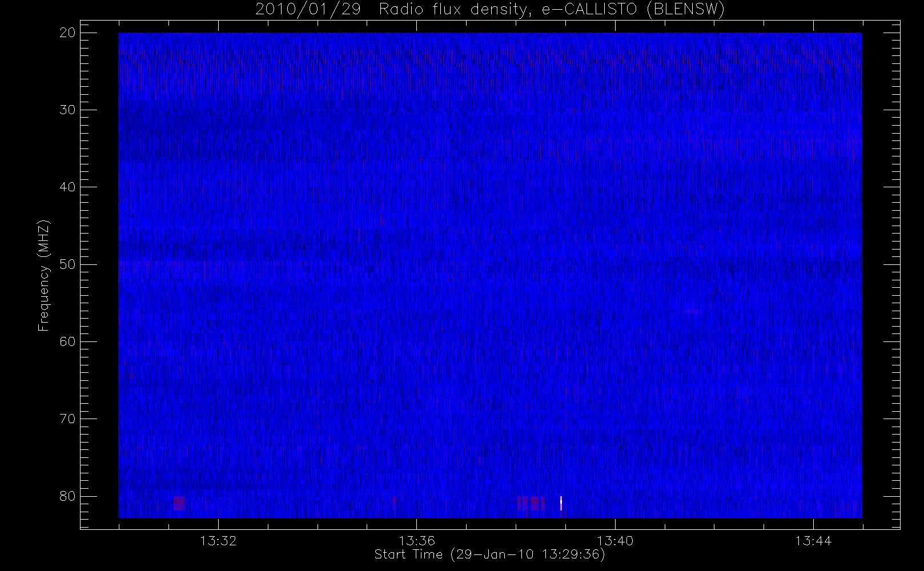Click the 30 frequency tick label
This screenshot has width=924, height=571.
(x=67, y=110)
